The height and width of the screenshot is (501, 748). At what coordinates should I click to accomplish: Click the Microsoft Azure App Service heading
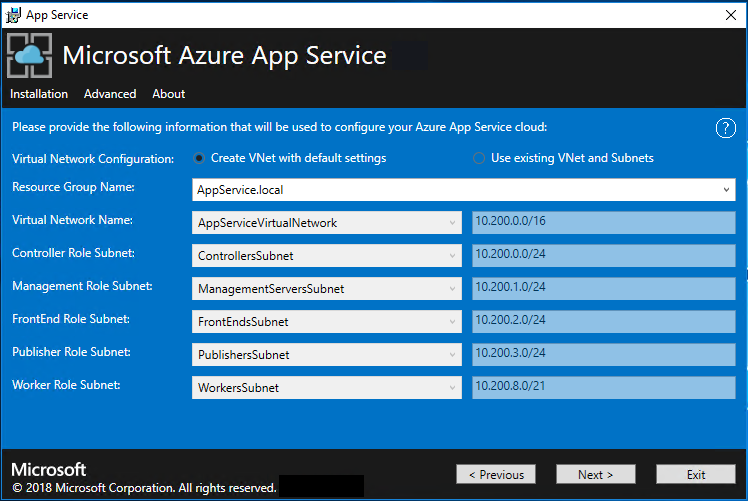(224, 56)
